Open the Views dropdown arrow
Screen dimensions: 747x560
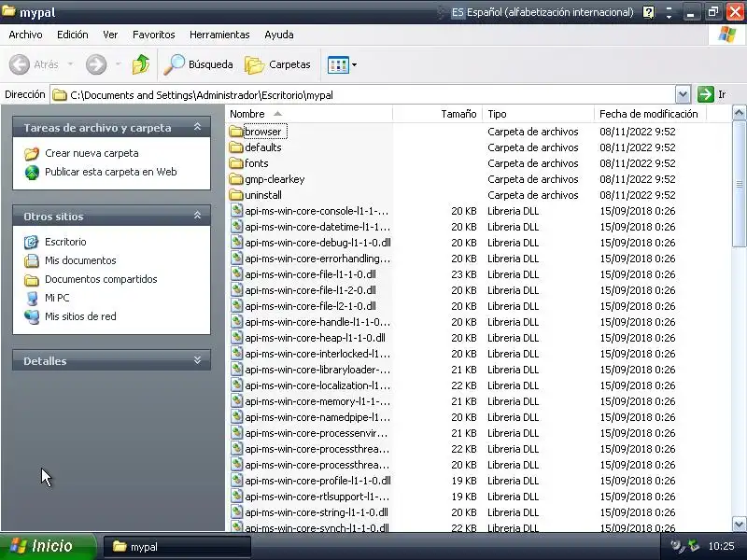point(354,64)
